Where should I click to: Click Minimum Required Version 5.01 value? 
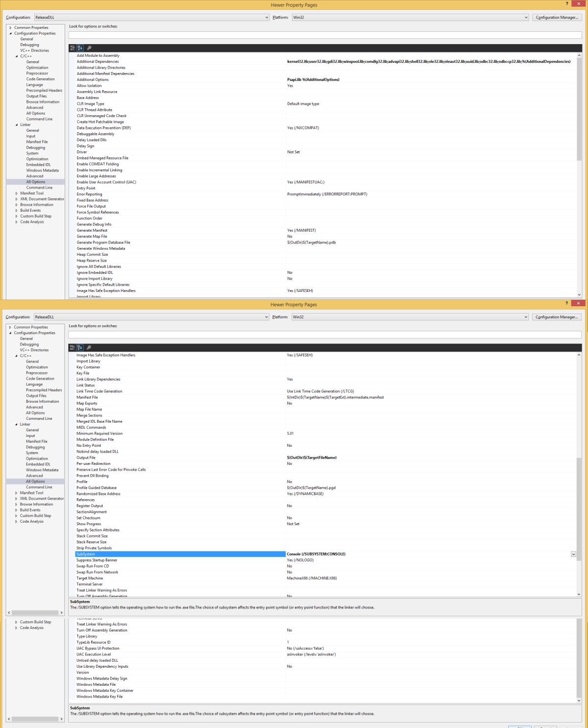(x=290, y=434)
